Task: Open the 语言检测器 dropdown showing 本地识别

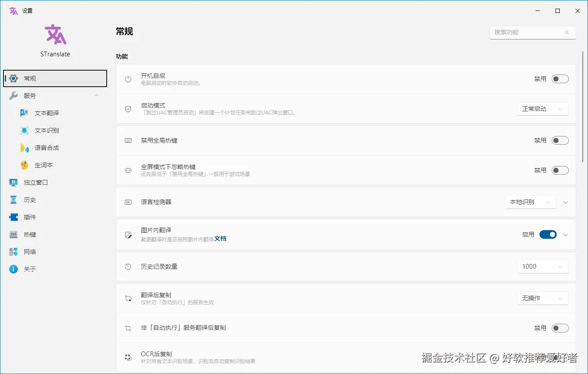Action: tap(530, 202)
